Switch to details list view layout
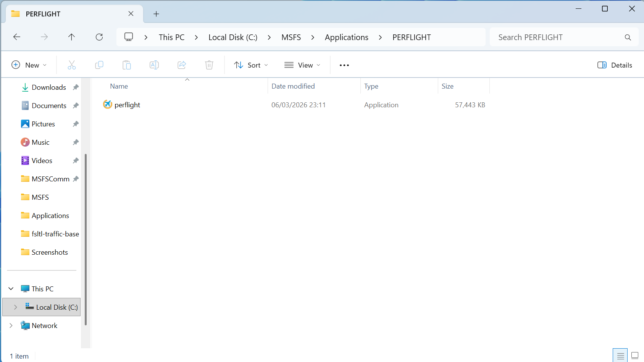The height and width of the screenshot is (362, 644). (x=621, y=356)
